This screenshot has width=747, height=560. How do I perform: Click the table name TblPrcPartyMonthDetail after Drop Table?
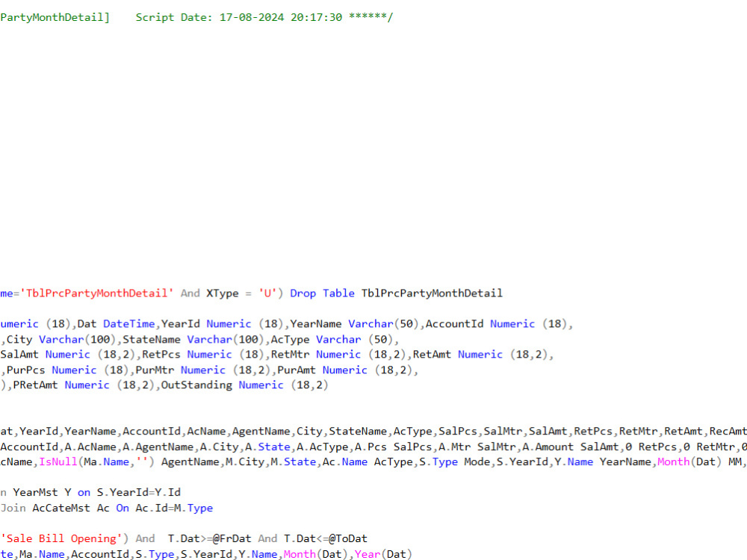coord(432,293)
